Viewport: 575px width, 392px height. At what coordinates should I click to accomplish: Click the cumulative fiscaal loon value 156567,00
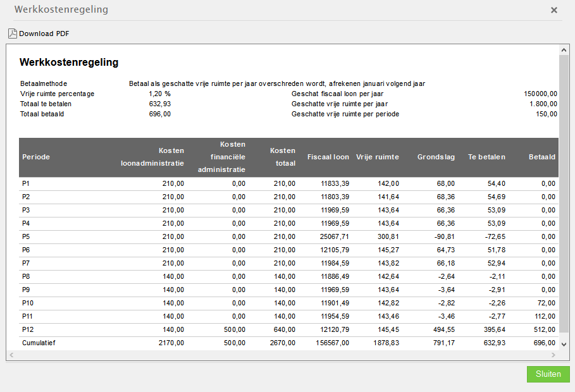click(x=333, y=343)
